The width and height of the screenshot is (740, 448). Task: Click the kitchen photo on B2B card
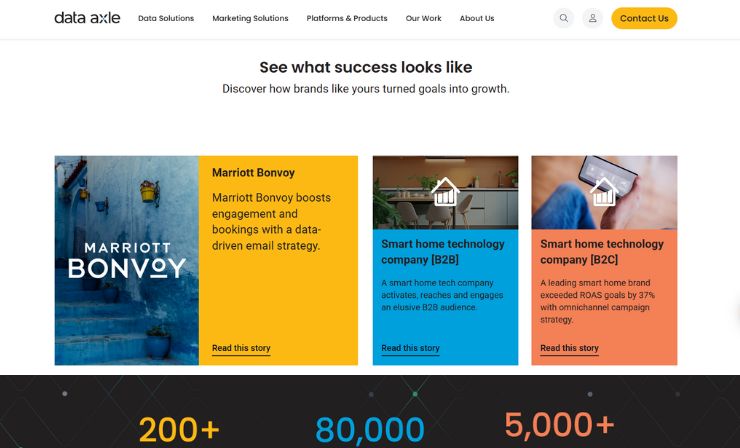[x=445, y=193]
